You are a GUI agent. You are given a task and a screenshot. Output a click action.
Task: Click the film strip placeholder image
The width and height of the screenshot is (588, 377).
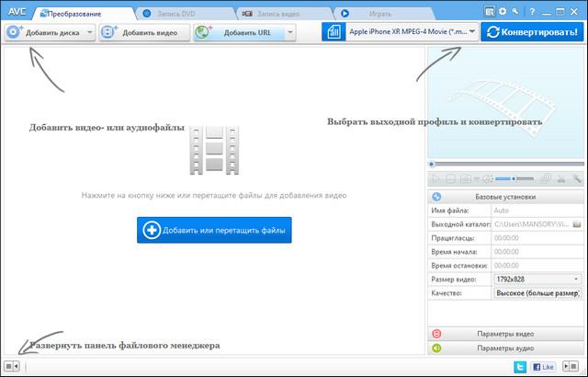point(214,151)
